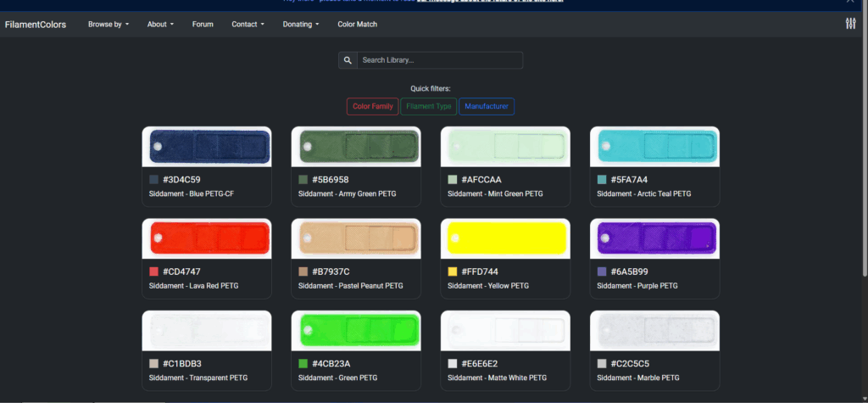Click the #5FA7A4 color square

click(x=602, y=180)
